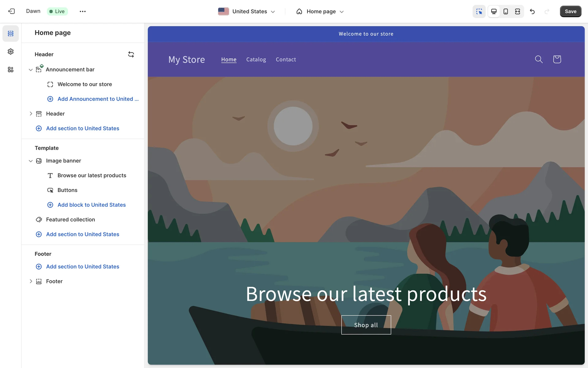Click the undo arrow icon
The width and height of the screenshot is (588, 368).
coord(532,11)
